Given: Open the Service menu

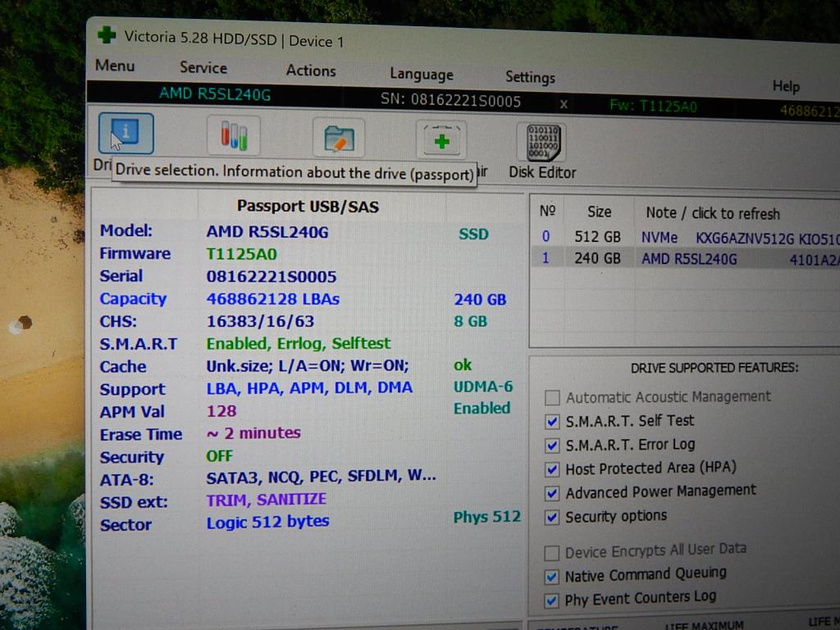Looking at the screenshot, I should (x=203, y=67).
